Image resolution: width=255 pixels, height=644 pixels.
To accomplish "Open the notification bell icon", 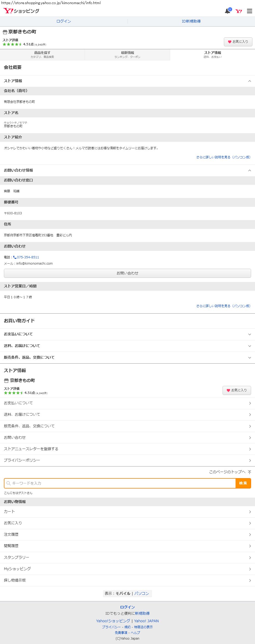I will (228, 11).
